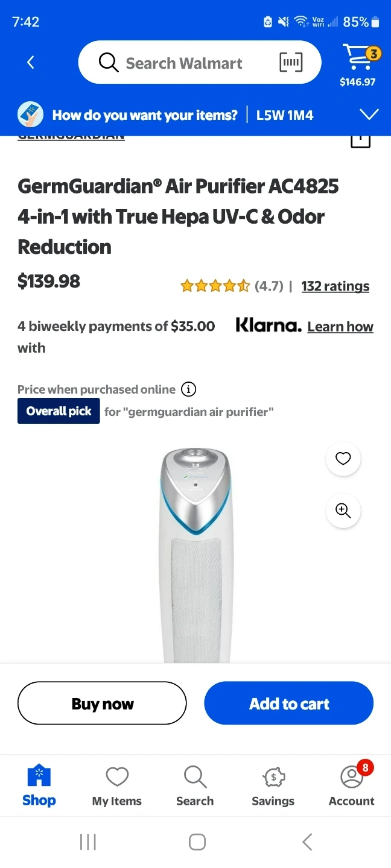Image resolution: width=391 pixels, height=868 pixels.
Task: Tap the air purifier product image
Action: [195, 555]
